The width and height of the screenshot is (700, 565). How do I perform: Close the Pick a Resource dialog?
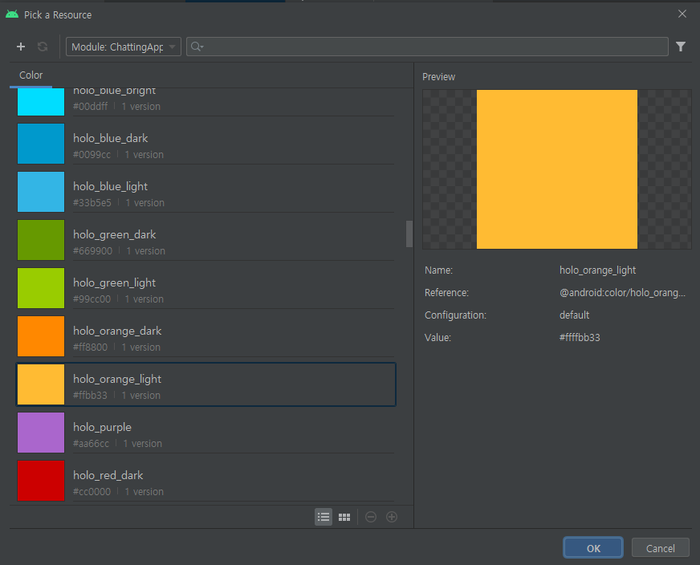click(682, 14)
